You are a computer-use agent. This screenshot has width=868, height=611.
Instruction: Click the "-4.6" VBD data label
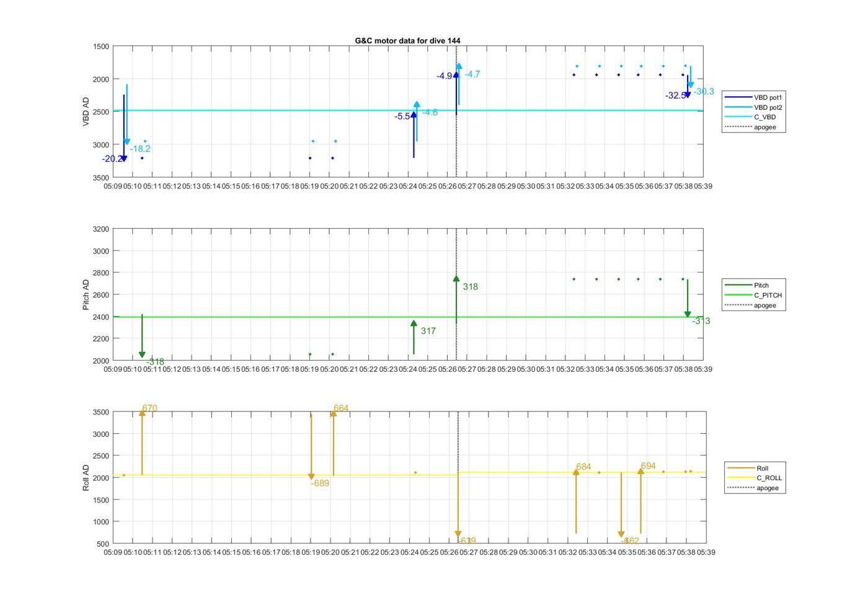[x=430, y=113]
